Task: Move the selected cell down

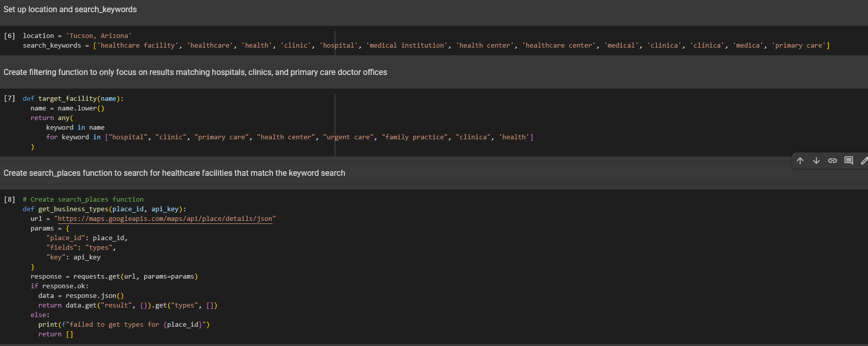Action: tap(816, 161)
